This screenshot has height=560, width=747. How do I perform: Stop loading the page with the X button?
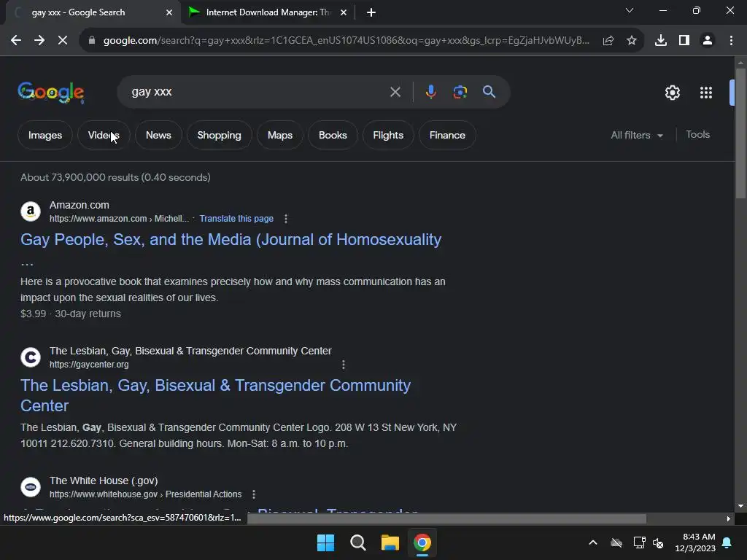(63, 41)
